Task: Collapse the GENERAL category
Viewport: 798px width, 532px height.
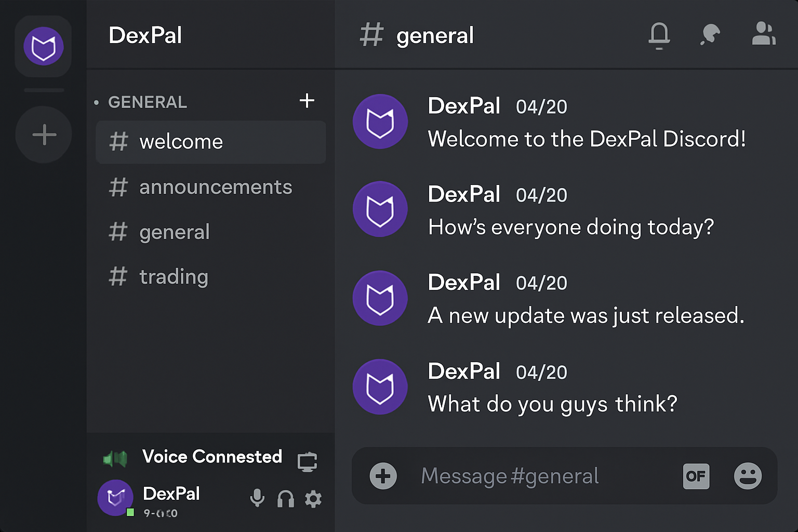Action: click(148, 102)
